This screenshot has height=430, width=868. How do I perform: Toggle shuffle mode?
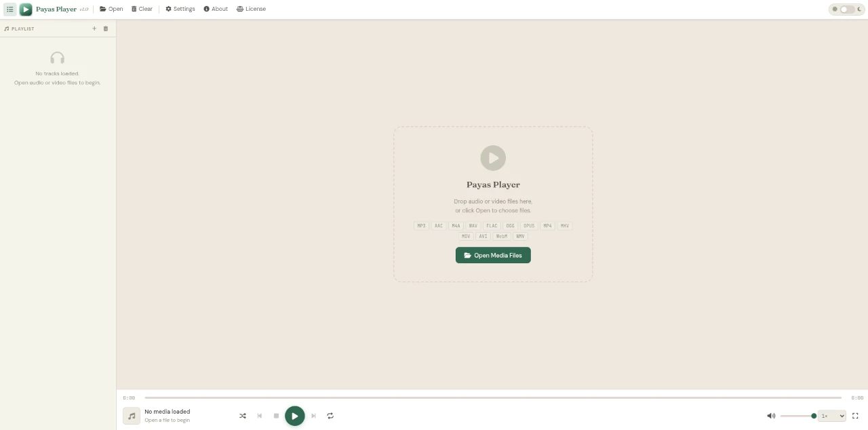click(243, 416)
